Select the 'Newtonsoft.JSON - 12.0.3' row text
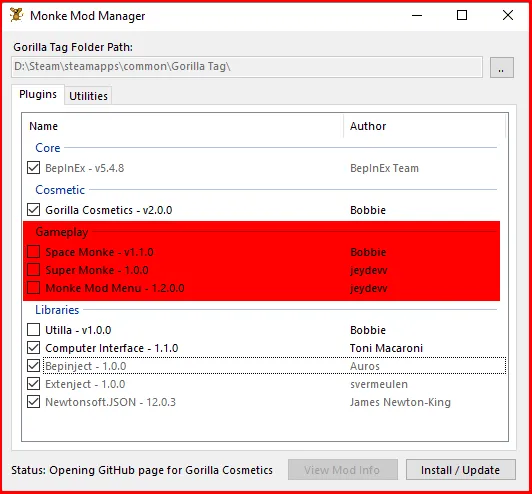Image resolution: width=532 pixels, height=494 pixels. point(111,402)
